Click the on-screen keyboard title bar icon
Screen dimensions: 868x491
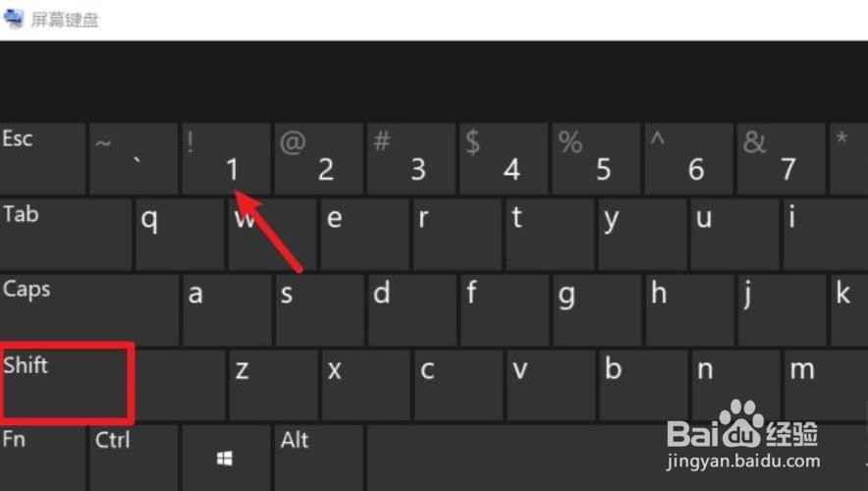[14, 19]
